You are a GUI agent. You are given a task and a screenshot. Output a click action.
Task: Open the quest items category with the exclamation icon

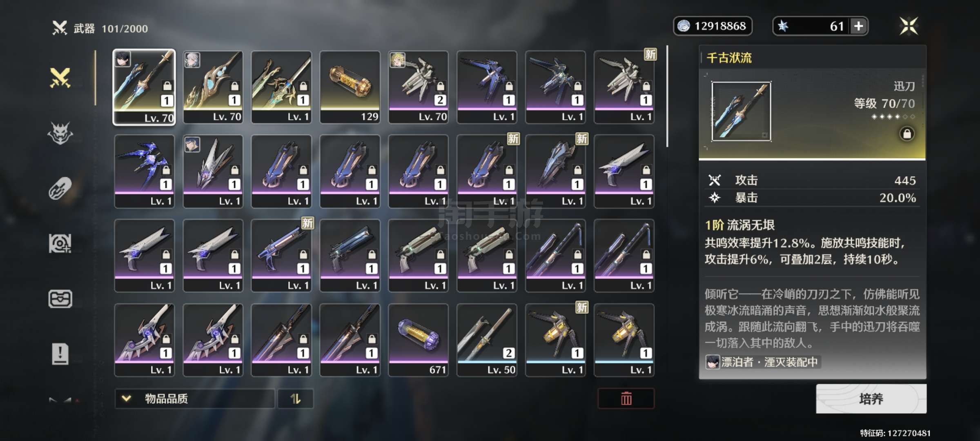(x=60, y=354)
